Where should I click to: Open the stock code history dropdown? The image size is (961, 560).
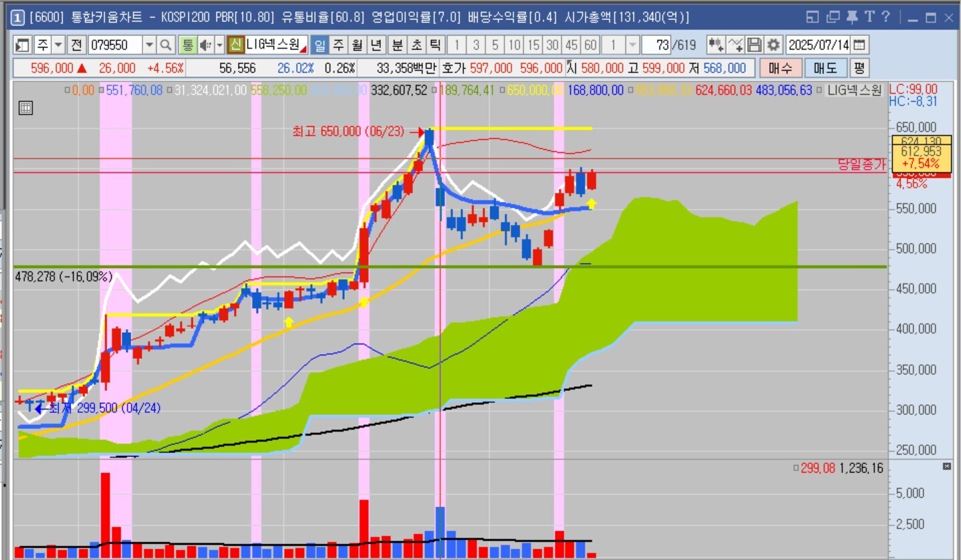point(149,45)
